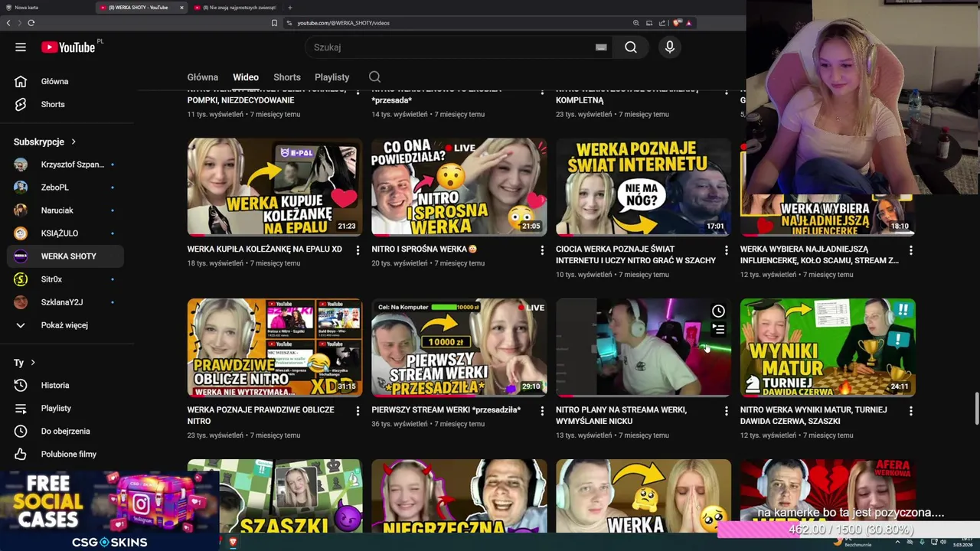The image size is (980, 551).
Task: Open options for WERKA WYBIERA NAJŁADNIEJSZĄ video
Action: pyautogui.click(x=911, y=250)
